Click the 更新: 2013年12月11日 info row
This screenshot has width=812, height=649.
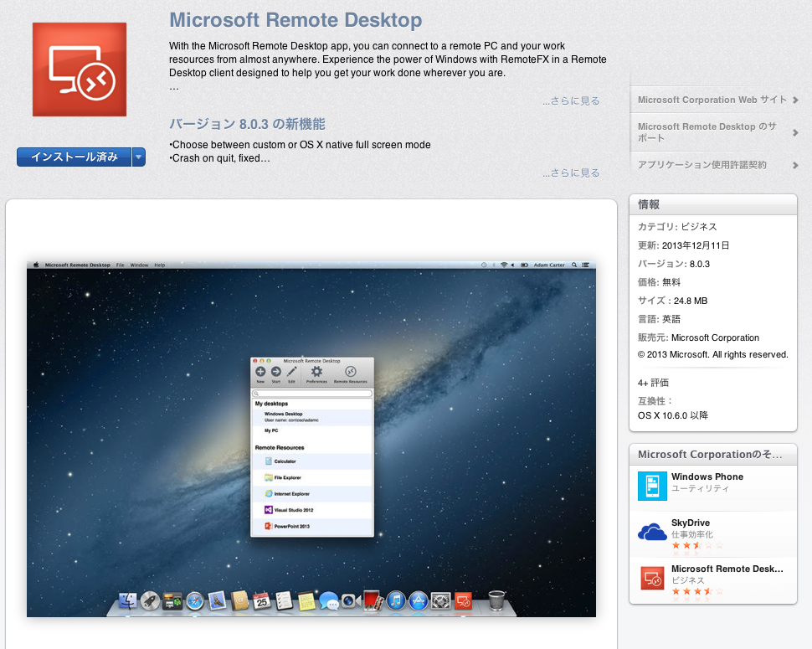[x=683, y=245]
